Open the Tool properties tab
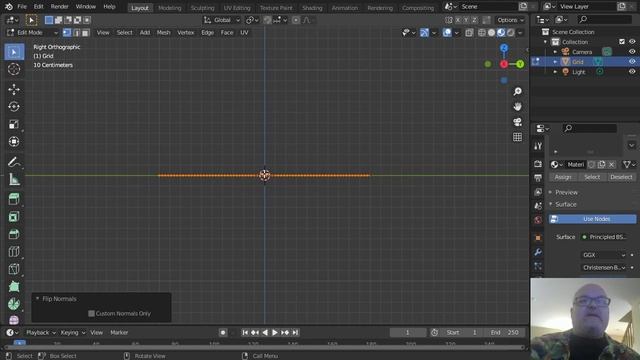The height and width of the screenshot is (360, 640). (538, 146)
